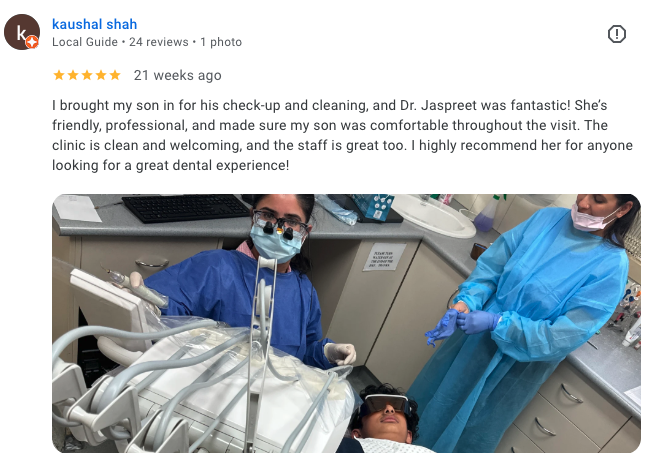Click the third yellow rating star
Screen dimensions: 653x458
87,75
